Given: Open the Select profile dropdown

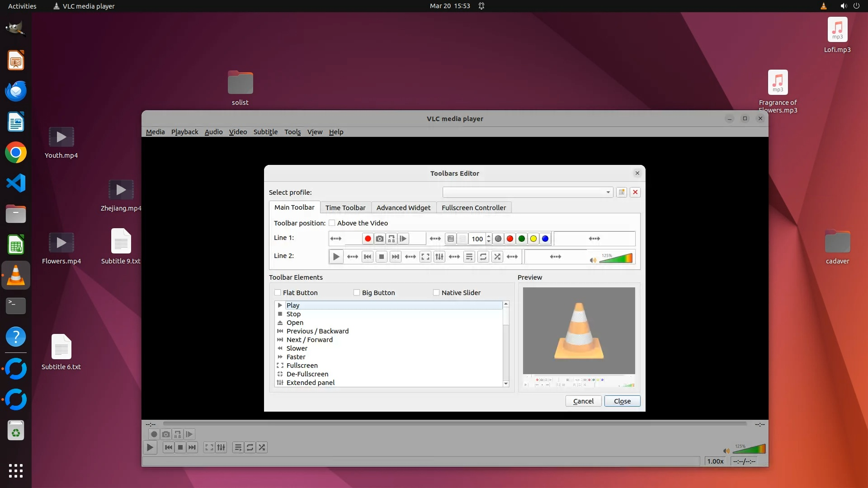Looking at the screenshot, I should (x=528, y=192).
